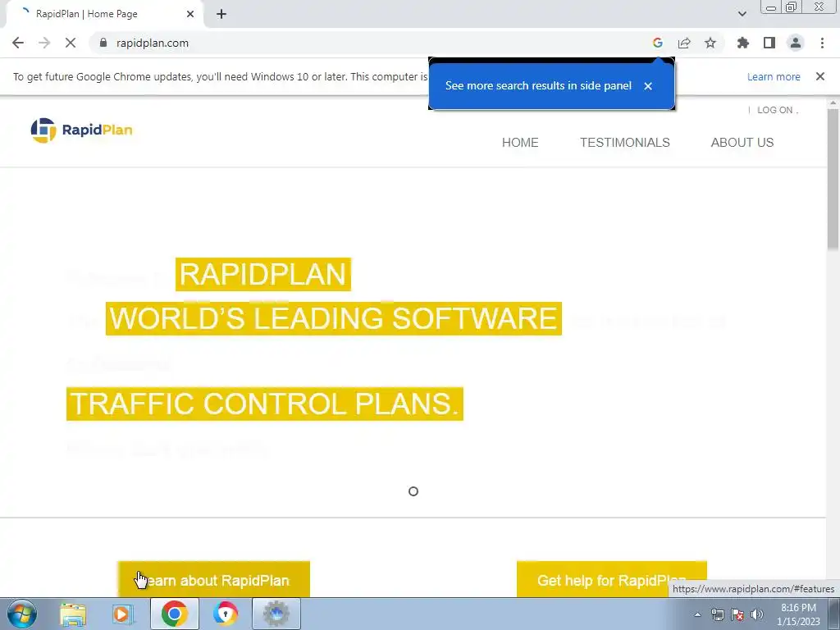840x630 pixels.
Task: Click Learn about RapidPlan button
Action: 214,580
